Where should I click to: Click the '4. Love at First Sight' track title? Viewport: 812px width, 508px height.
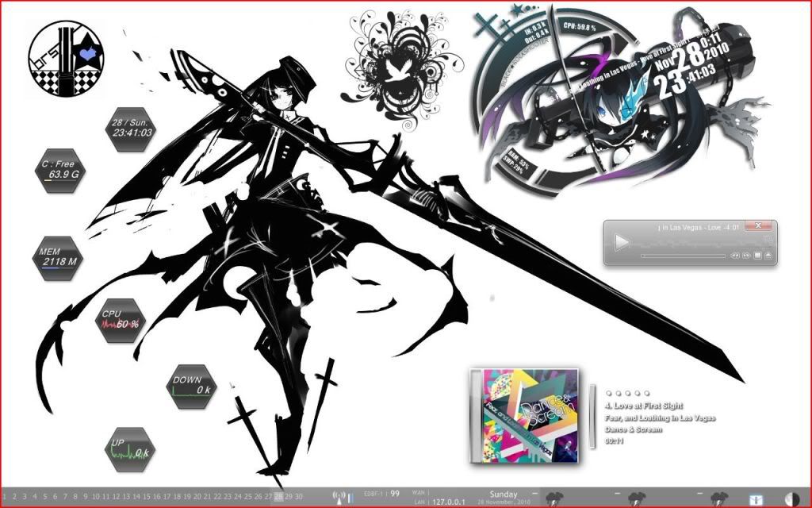tap(644, 406)
